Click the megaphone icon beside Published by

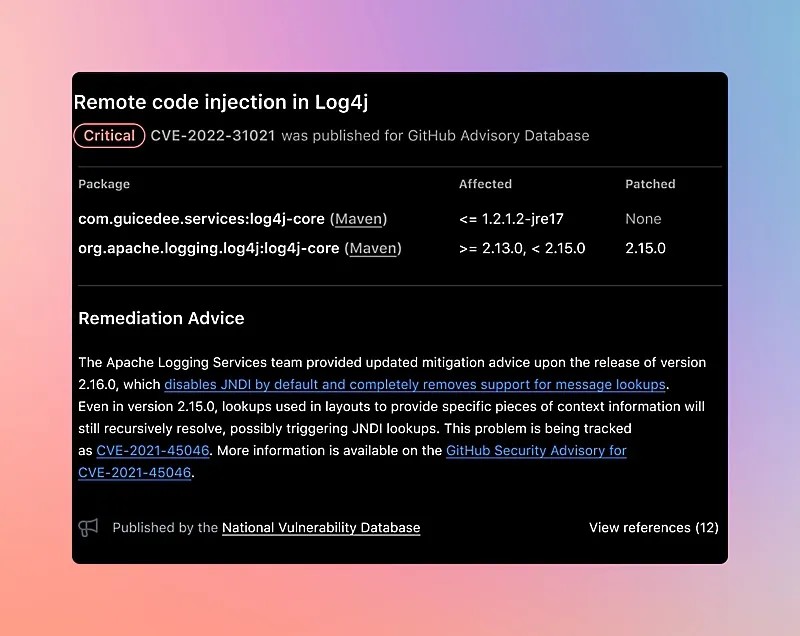point(88,528)
